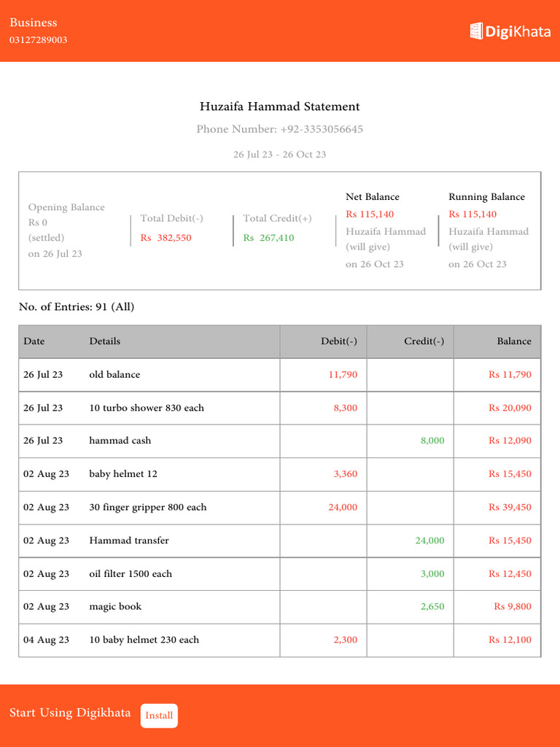Click the No. of Entries label

coord(77,307)
